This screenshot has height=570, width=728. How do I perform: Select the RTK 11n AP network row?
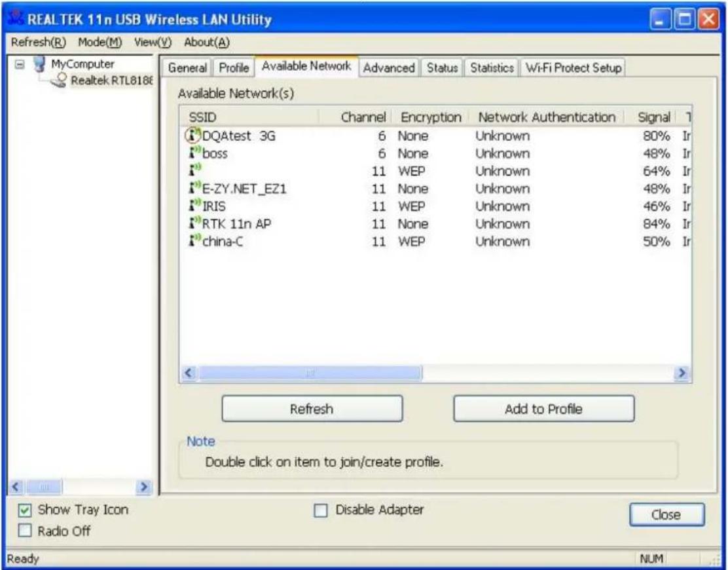click(x=435, y=224)
